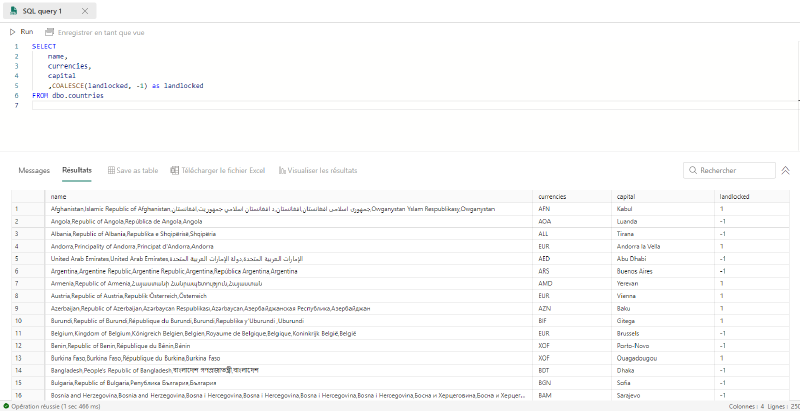Image resolution: width=800 pixels, height=411 pixels.
Task: Select the Angola name cell
Action: coord(290,222)
